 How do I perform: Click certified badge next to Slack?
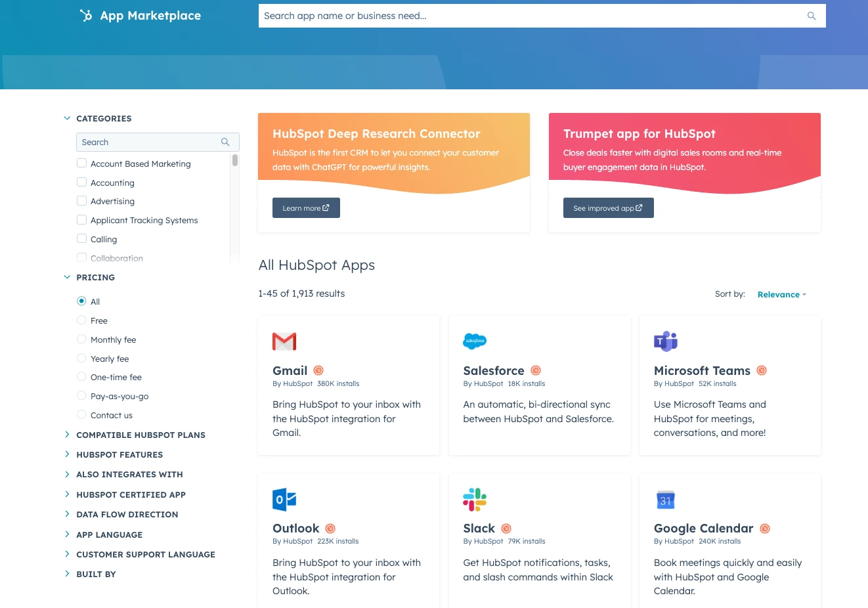(506, 529)
